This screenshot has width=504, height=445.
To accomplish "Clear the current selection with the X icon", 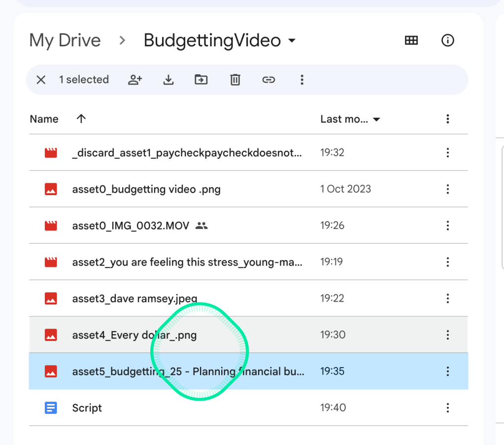I will (41, 80).
